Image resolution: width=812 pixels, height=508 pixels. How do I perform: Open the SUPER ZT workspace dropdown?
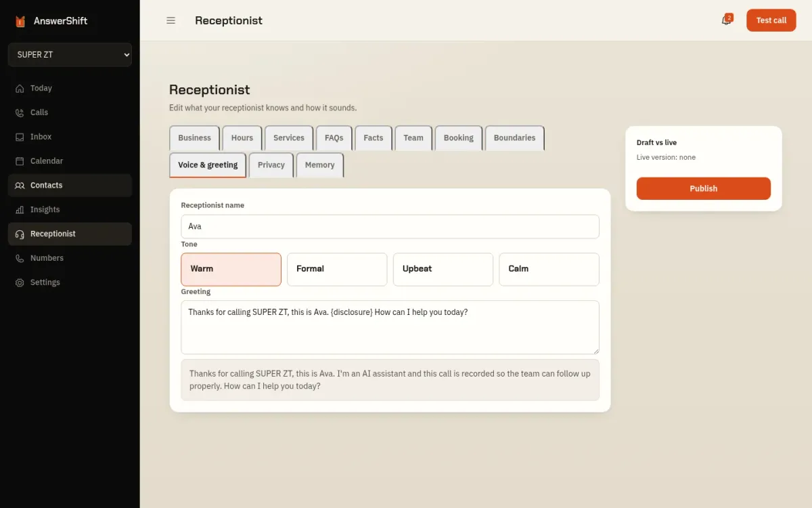70,55
